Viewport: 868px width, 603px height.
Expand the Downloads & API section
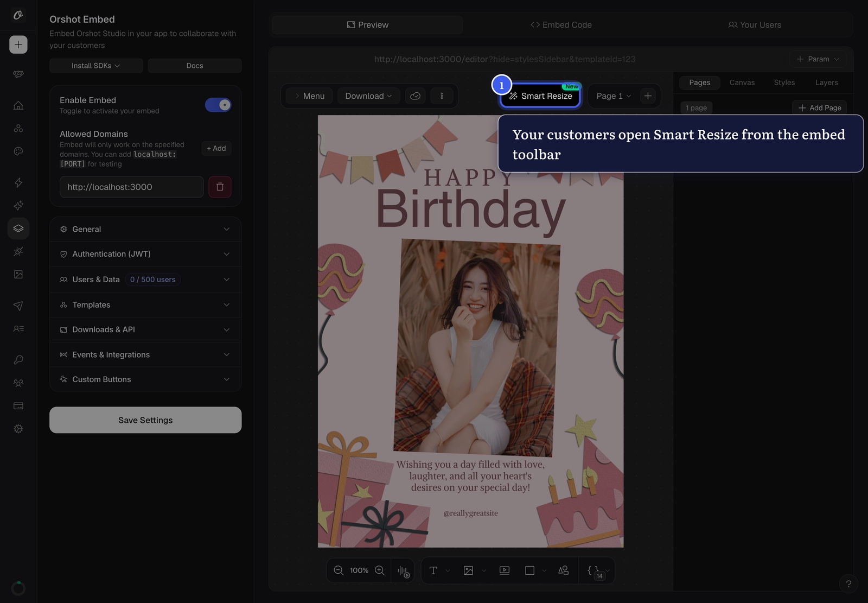point(145,329)
